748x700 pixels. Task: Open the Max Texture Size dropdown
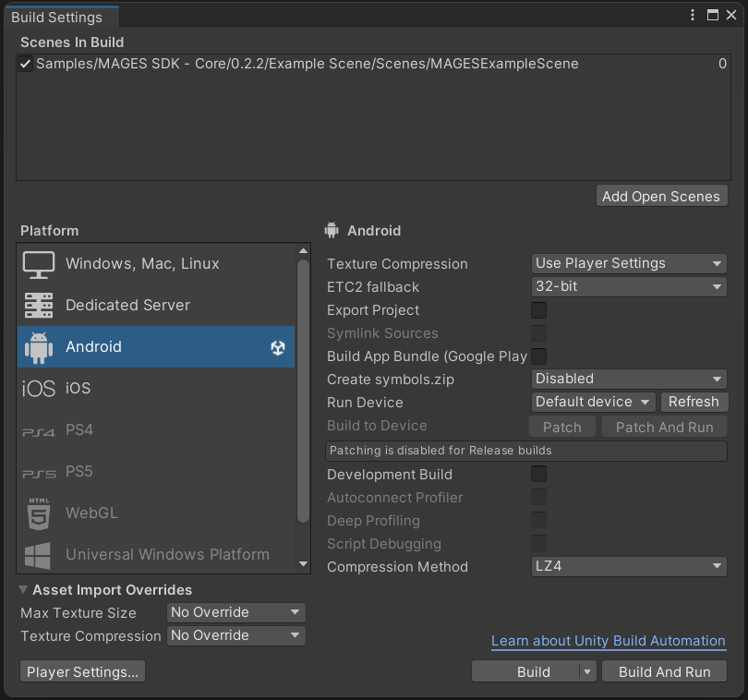pyautogui.click(x=235, y=612)
